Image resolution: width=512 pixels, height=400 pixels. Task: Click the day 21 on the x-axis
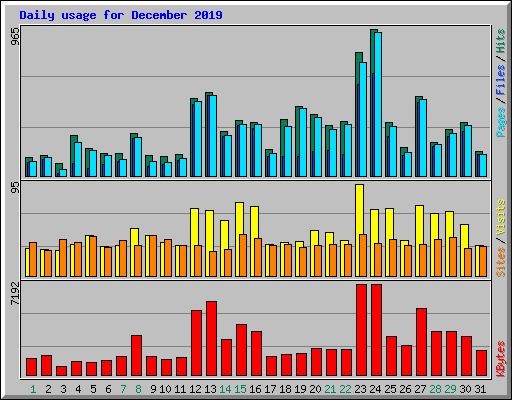330,389
